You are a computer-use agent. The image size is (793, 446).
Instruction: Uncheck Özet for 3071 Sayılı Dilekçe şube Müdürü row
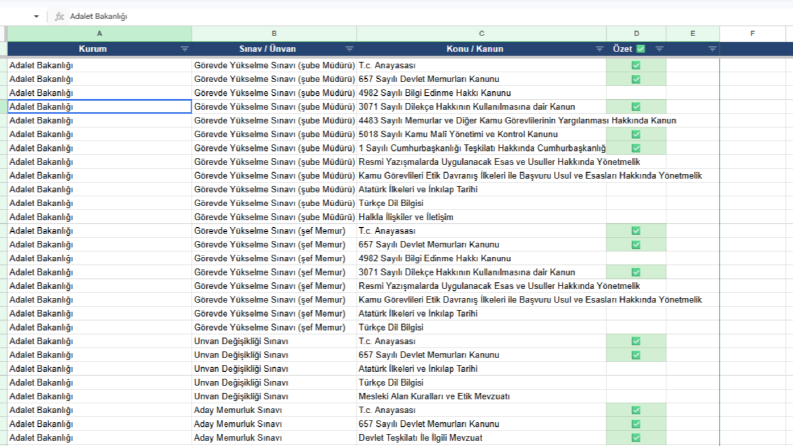point(636,107)
